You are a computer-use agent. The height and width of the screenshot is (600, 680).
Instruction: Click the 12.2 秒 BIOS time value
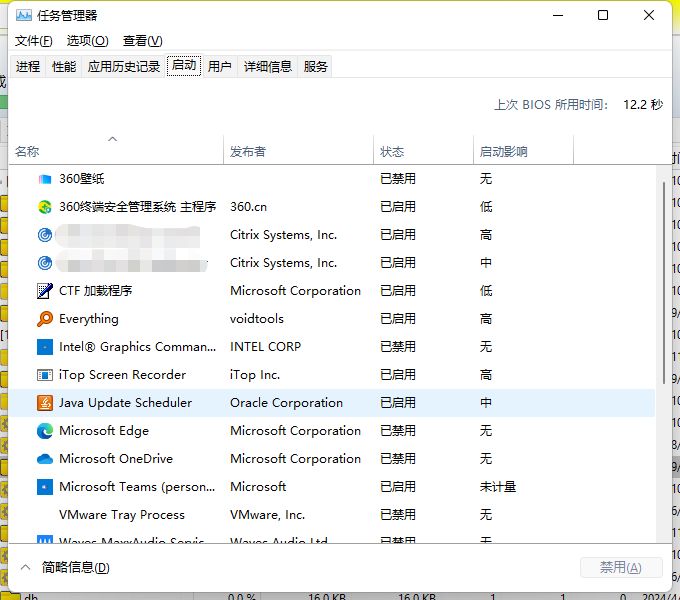[x=643, y=104]
